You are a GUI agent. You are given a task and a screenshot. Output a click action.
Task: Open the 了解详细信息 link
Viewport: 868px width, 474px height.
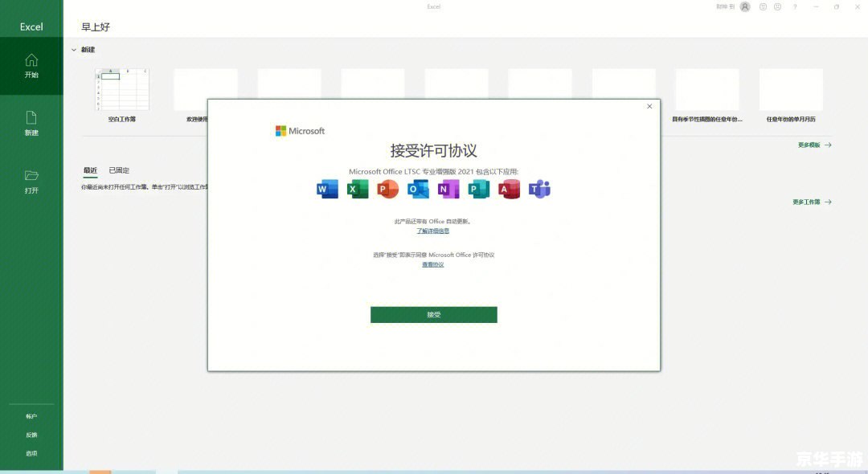click(x=433, y=231)
